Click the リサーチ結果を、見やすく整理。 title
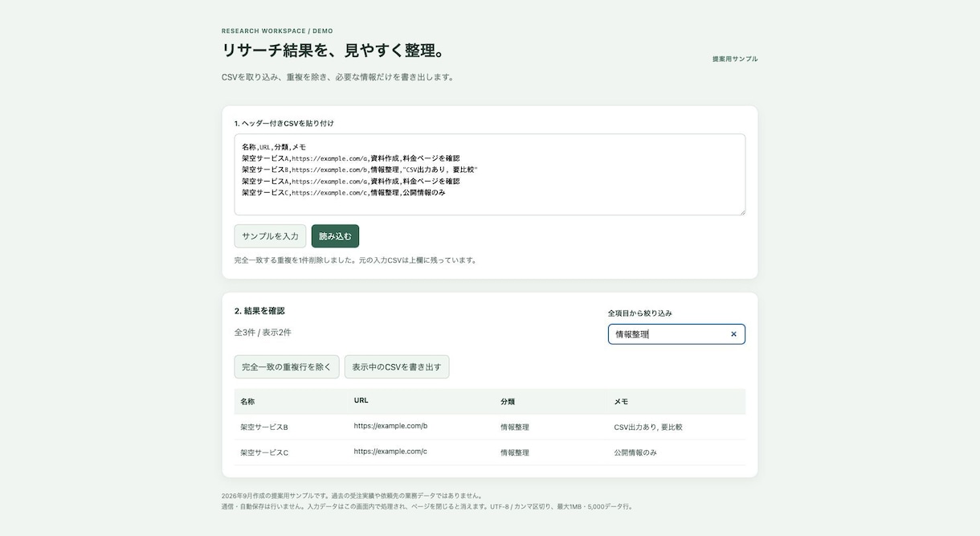Screen dimensions: 980x536 (333, 51)
